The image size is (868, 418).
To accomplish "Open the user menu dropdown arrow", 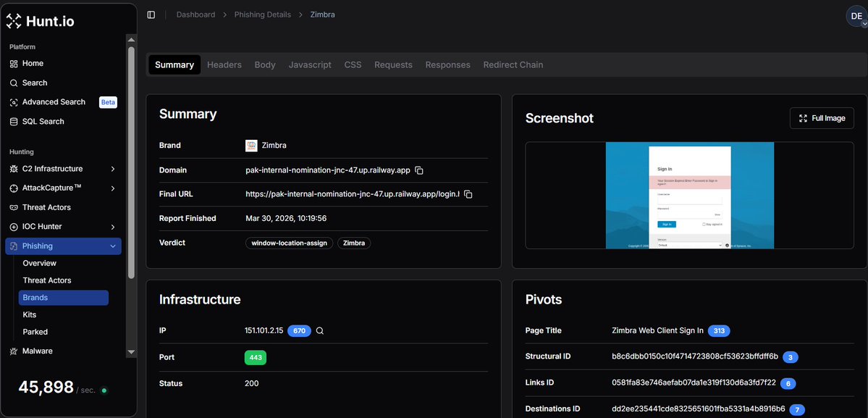I will click(x=864, y=25).
